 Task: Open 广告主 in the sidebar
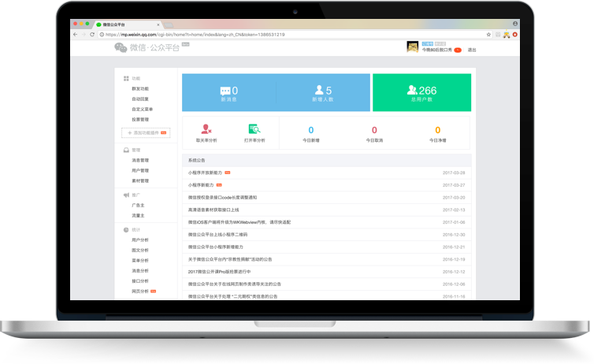138,206
